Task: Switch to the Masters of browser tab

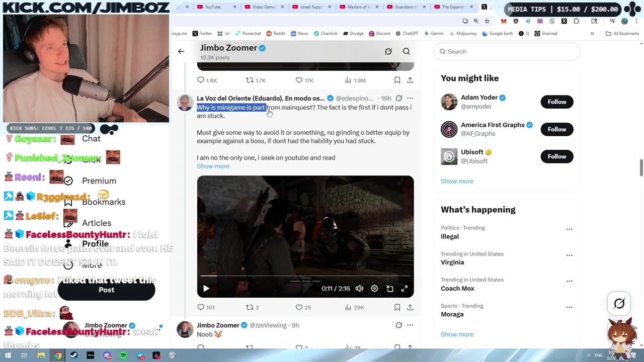Action: point(359,7)
